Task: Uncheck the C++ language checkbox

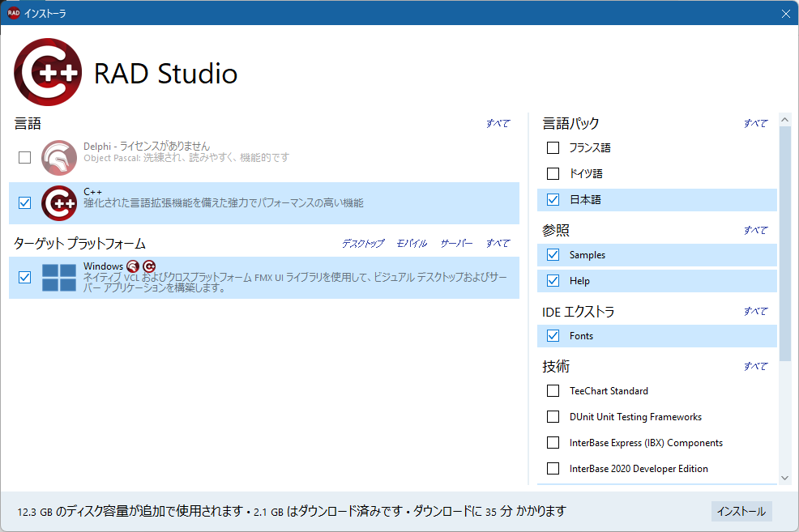Action: (x=24, y=203)
